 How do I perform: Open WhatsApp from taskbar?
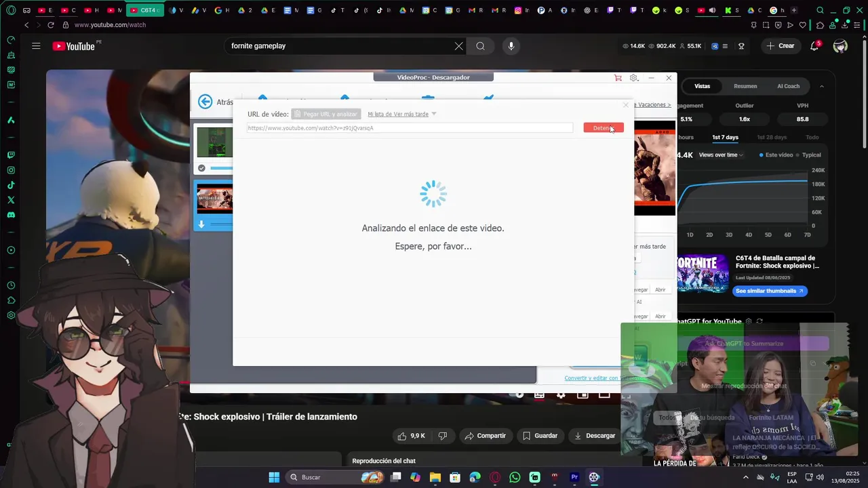(515, 477)
